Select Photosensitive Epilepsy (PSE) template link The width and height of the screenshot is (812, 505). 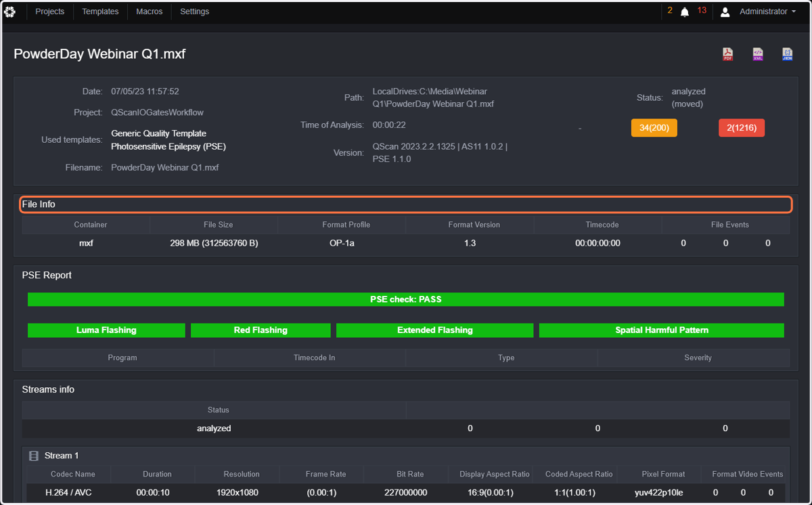[x=168, y=146]
